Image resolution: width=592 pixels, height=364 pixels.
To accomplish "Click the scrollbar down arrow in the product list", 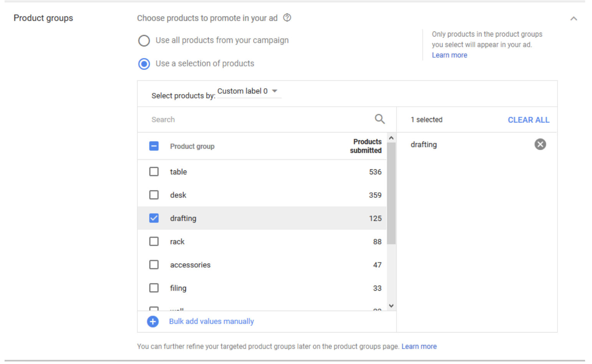I will click(x=391, y=306).
